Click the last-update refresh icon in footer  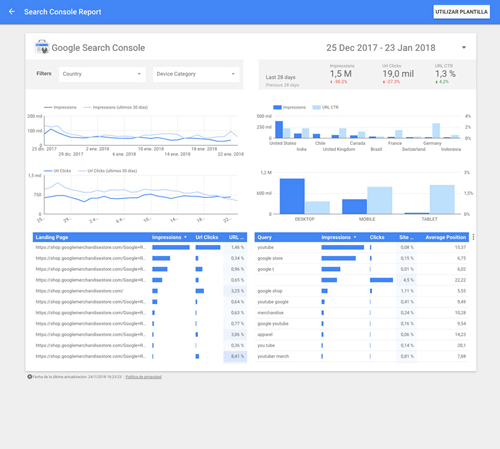tap(30, 377)
